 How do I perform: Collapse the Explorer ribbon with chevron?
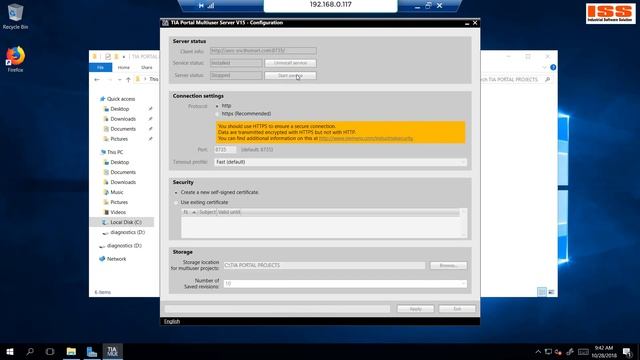(x=544, y=68)
